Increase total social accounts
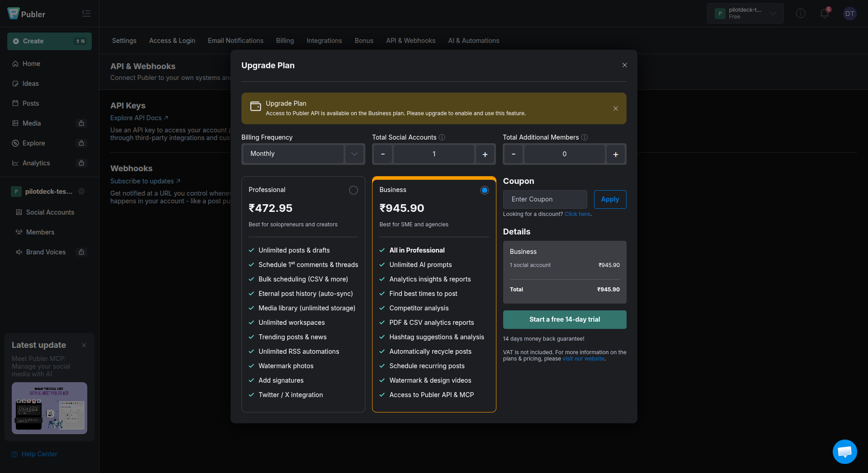The image size is (868, 473). 485,154
